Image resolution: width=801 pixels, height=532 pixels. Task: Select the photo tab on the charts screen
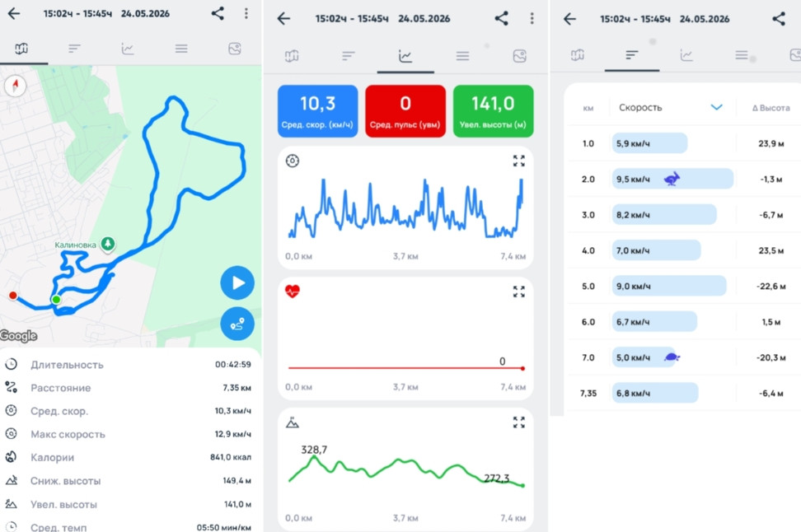click(519, 56)
